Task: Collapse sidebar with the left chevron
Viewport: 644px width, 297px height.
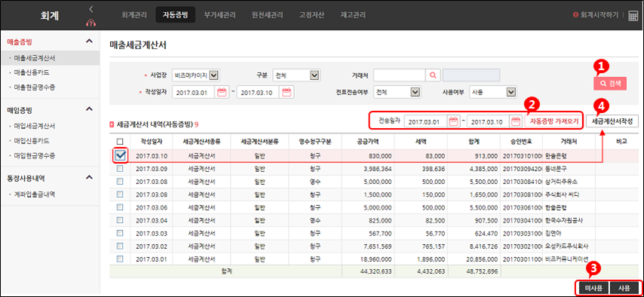Action: pos(90,8)
